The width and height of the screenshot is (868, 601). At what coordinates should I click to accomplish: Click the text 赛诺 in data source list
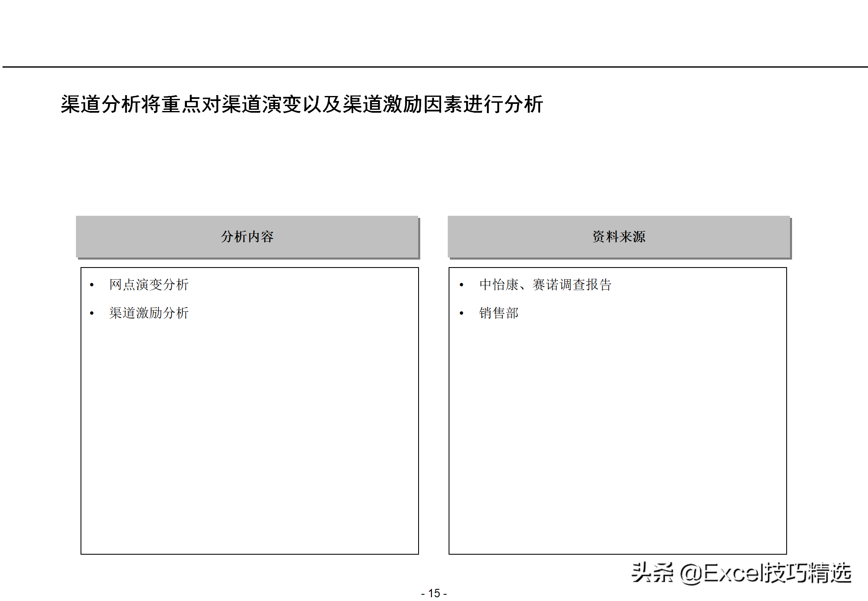[545, 285]
